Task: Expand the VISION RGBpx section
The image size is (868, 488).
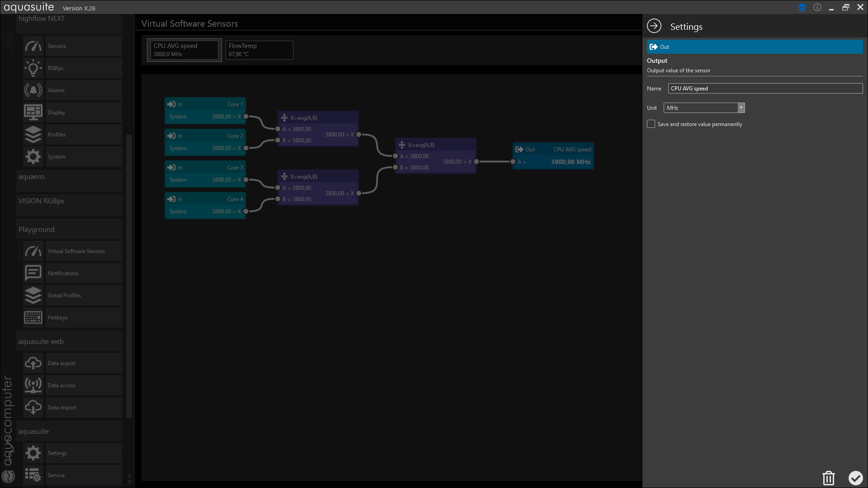Action: pyautogui.click(x=69, y=205)
